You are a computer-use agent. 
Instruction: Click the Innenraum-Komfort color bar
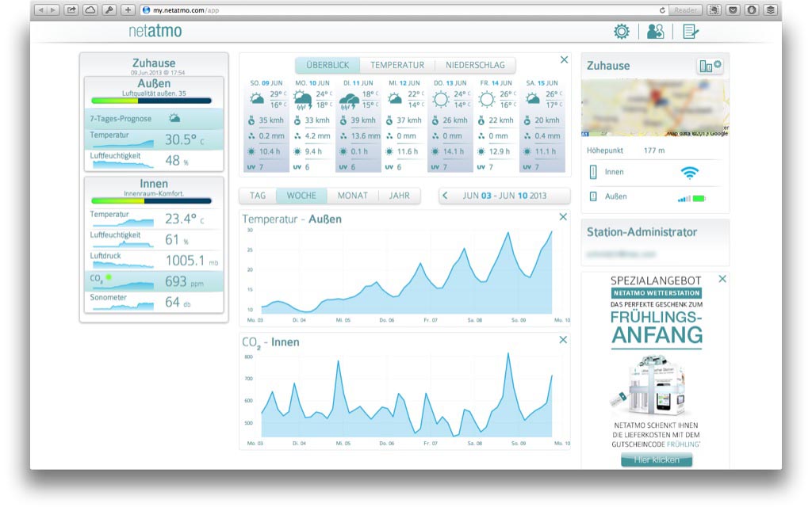tap(151, 201)
